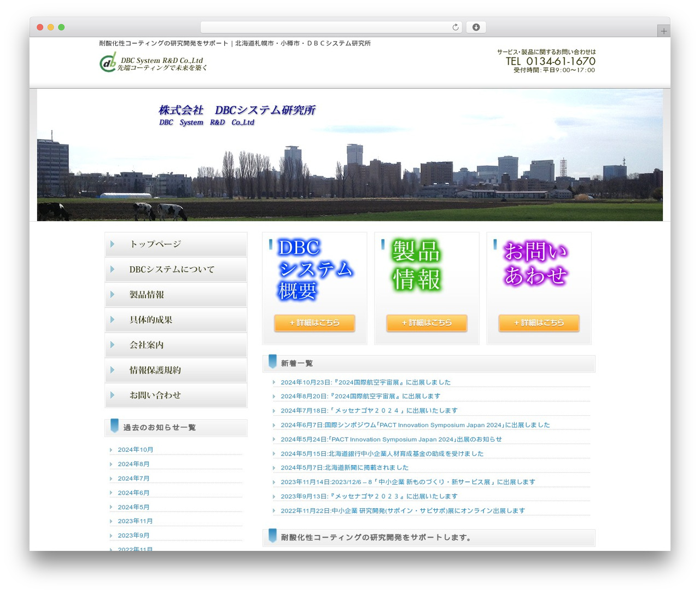Screen dimensions: 700x593
Task: Click the DBCシステム概要 banner title
Action: 315,269
